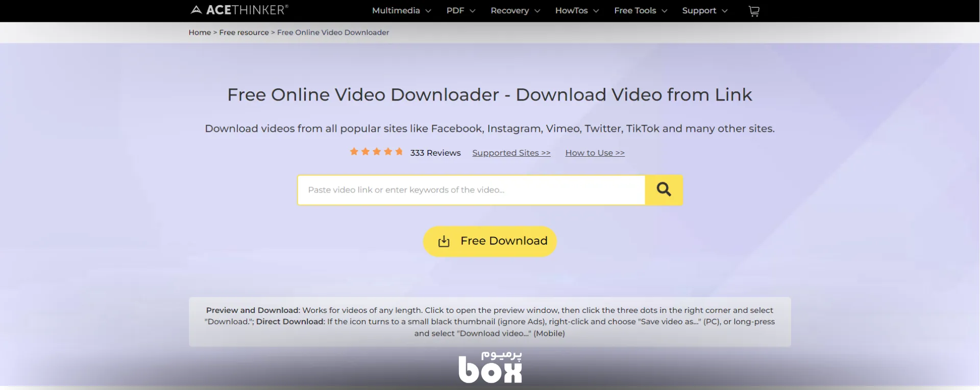Screen dimensions: 980x390
Task: Focus the paste video link field
Action: (471, 190)
